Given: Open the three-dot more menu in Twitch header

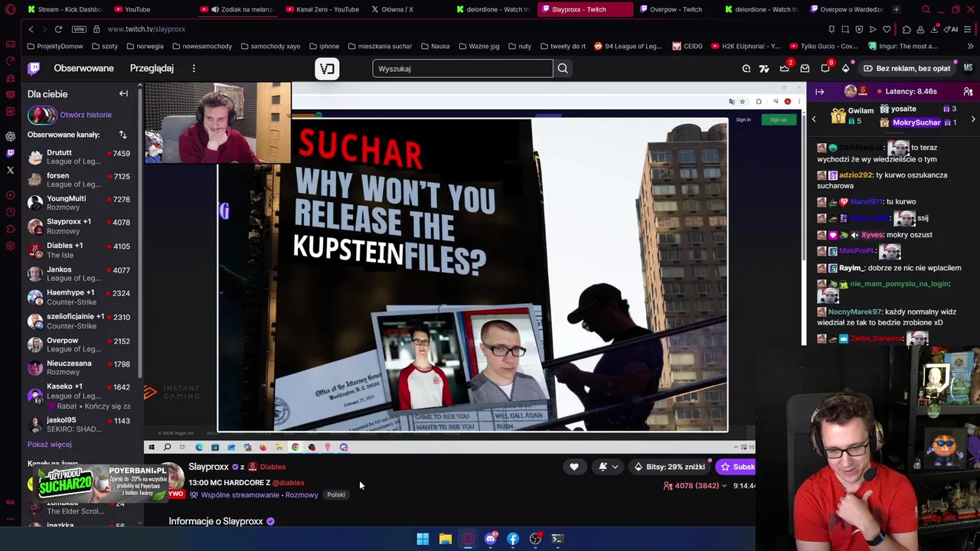Looking at the screenshot, I should point(194,68).
